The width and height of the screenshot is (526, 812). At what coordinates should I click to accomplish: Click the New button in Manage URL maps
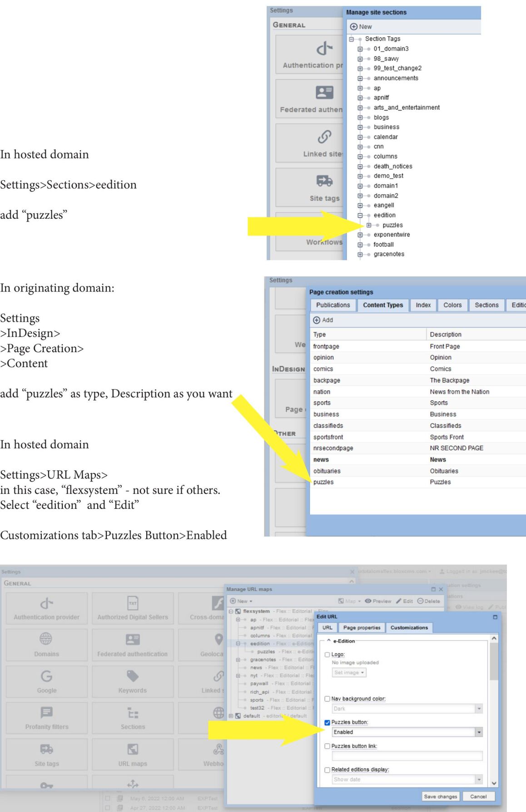(x=241, y=601)
